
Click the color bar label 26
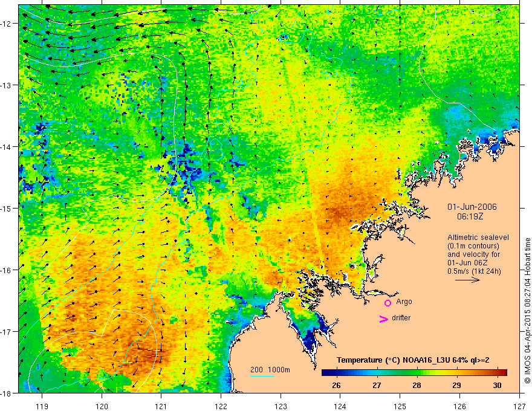tap(336, 385)
